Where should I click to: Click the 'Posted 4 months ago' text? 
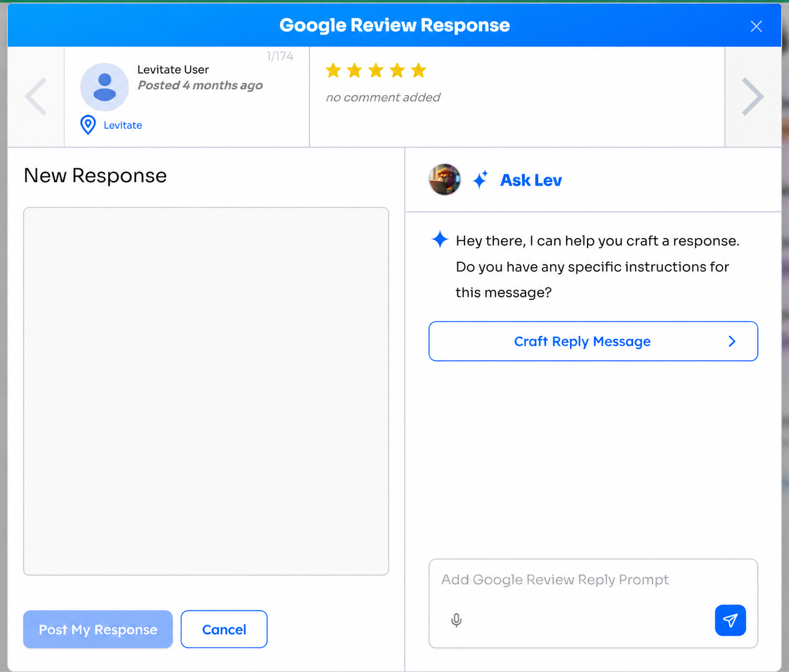[x=200, y=85]
